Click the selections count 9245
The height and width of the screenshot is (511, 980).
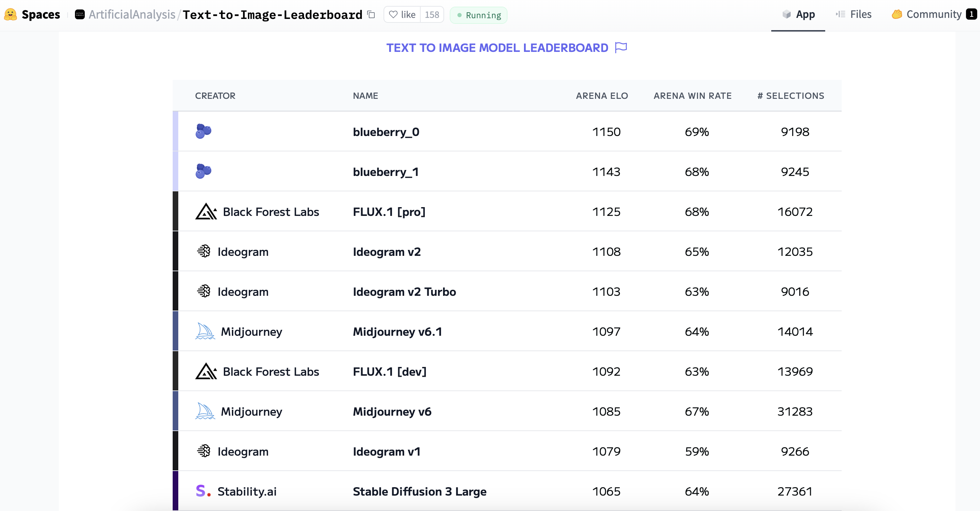pos(795,172)
